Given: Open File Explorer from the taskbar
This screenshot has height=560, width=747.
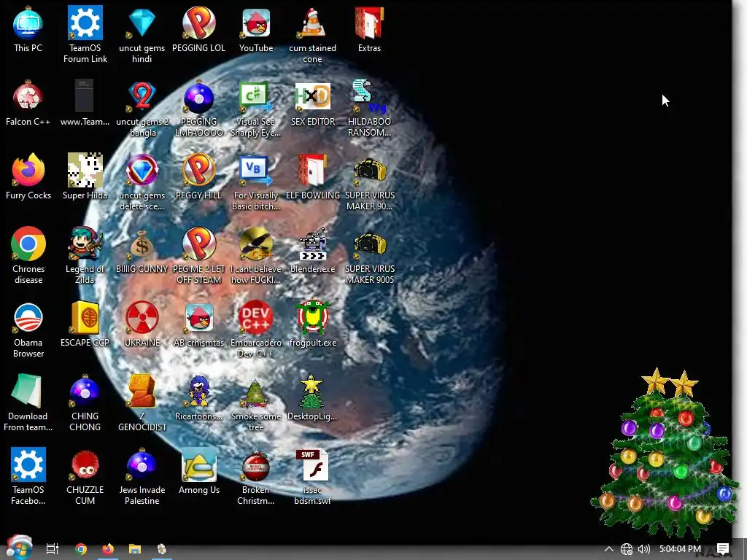Looking at the screenshot, I should pos(135,549).
